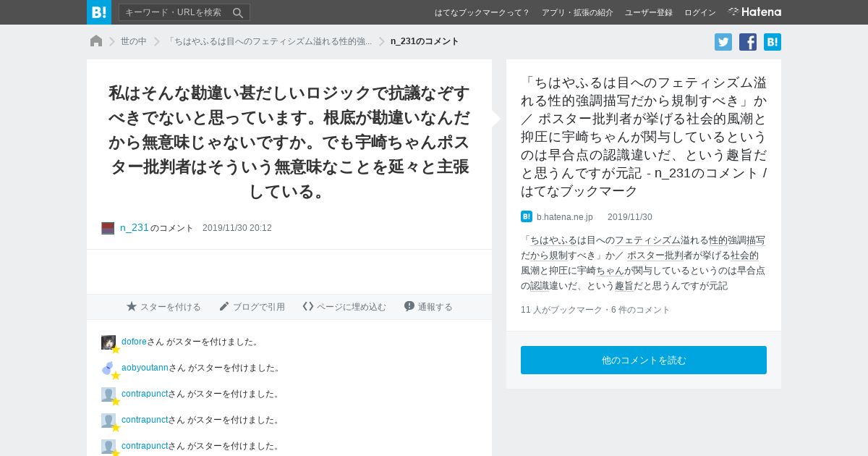Open フェティシズム keyword link in description
This screenshot has height=456, width=868.
click(647, 240)
